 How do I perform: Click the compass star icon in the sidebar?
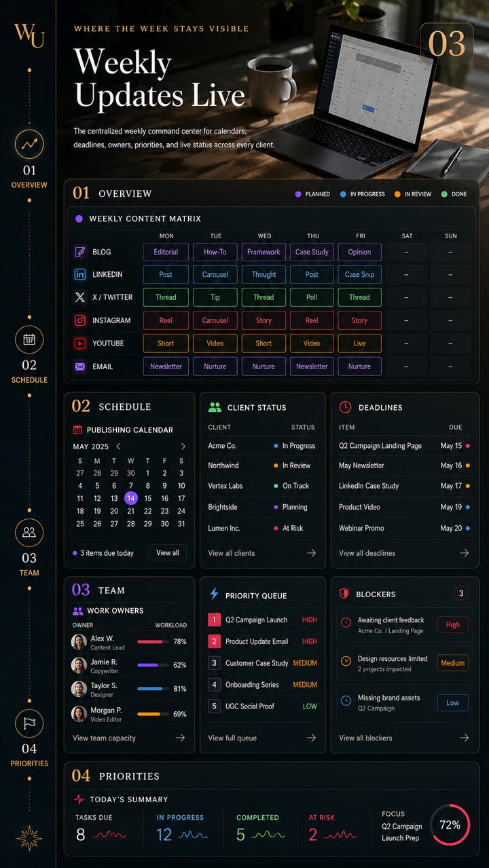point(29,838)
